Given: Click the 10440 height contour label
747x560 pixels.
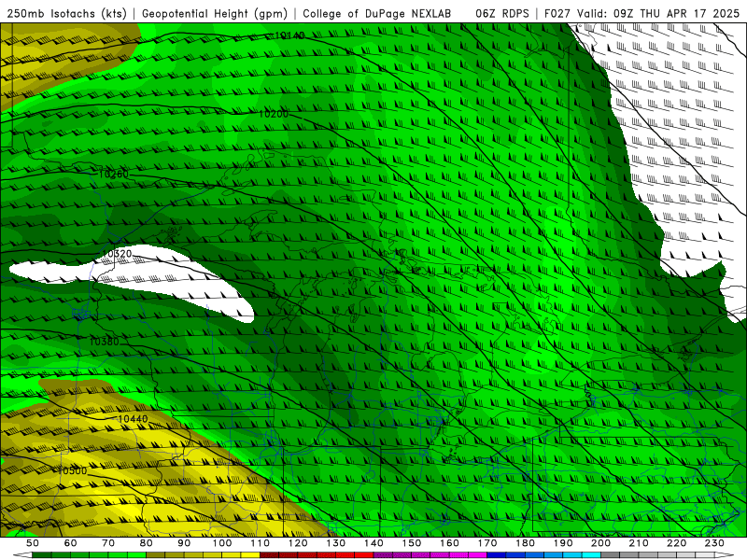Looking at the screenshot, I should (133, 419).
